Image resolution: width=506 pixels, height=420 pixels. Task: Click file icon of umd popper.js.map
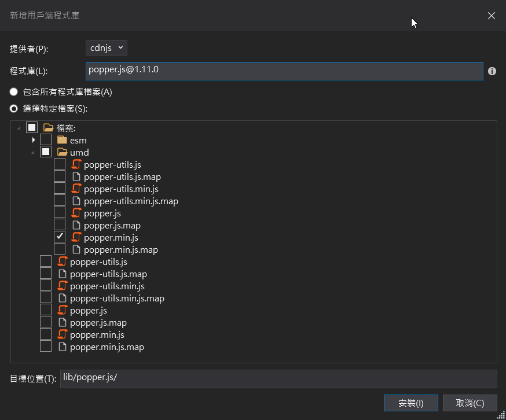pos(76,225)
